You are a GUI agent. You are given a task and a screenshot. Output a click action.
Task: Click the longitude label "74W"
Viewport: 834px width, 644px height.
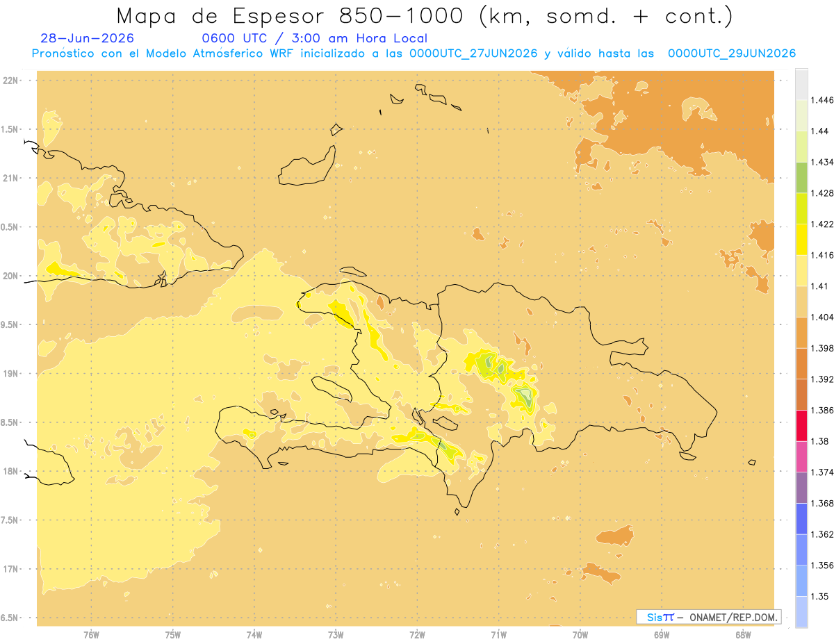click(254, 635)
